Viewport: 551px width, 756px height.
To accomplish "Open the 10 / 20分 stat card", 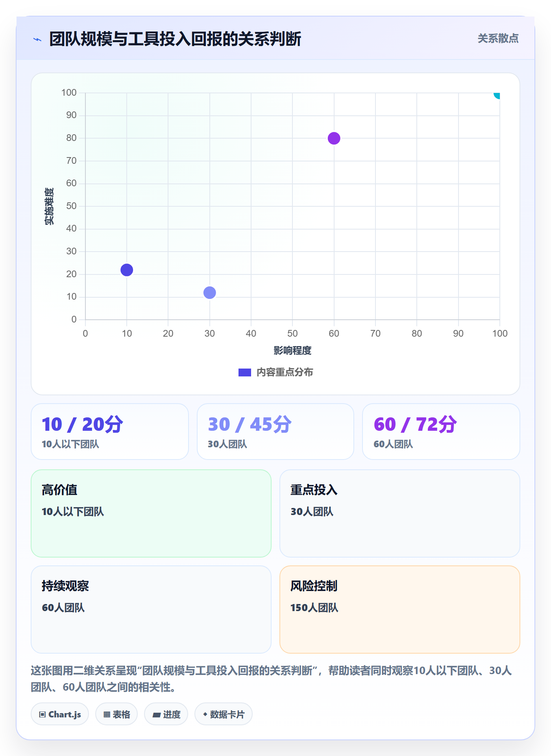I will (x=110, y=432).
